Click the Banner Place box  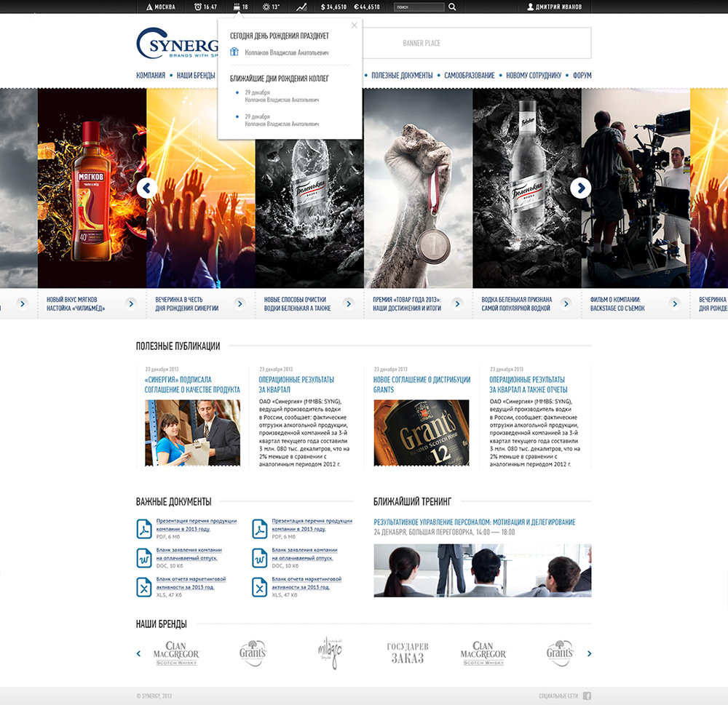(476, 43)
